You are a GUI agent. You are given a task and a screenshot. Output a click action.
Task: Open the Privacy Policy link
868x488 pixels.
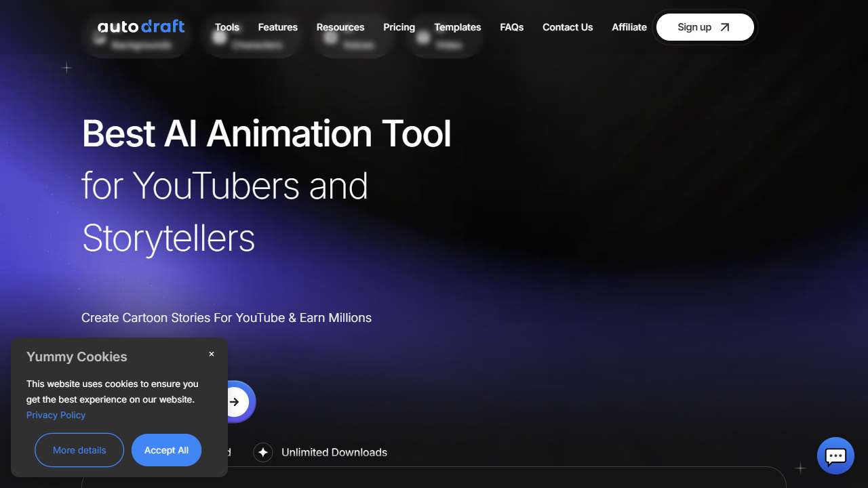click(56, 415)
